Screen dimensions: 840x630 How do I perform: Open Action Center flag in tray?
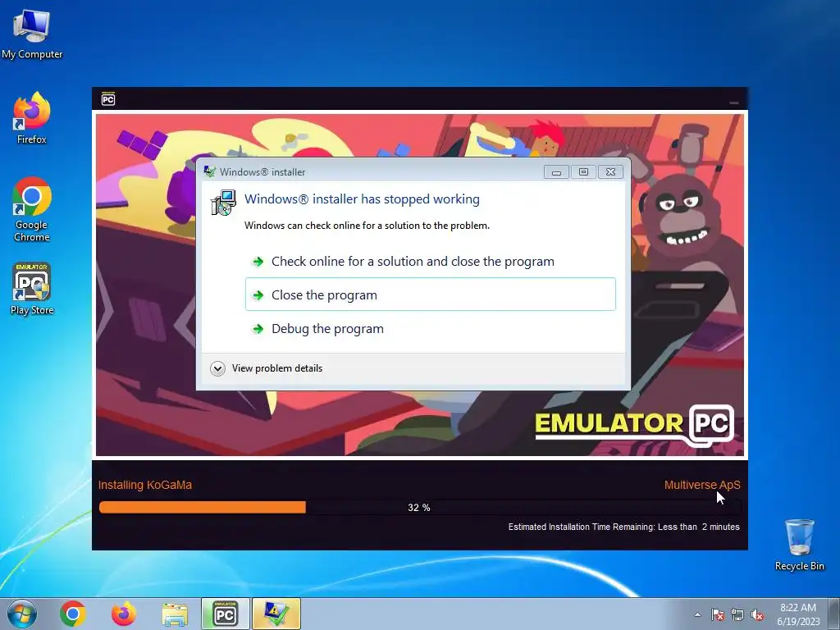[x=717, y=614]
